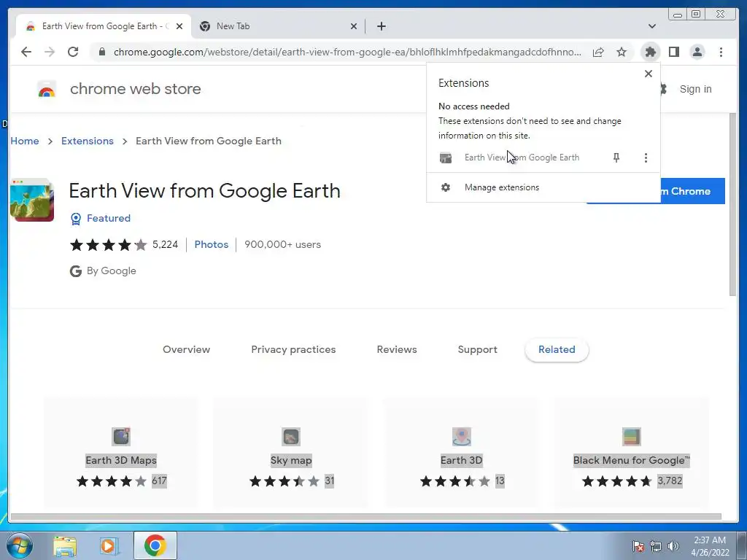Open the Reviews tab
The width and height of the screenshot is (747, 560).
tap(397, 349)
